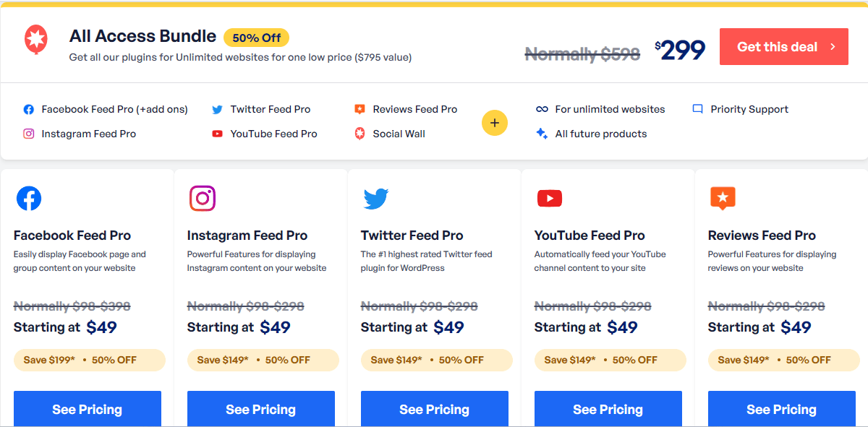Image resolution: width=868 pixels, height=427 pixels.
Task: Click the 50% Off badge next to All Access Bundle
Action: 256,36
